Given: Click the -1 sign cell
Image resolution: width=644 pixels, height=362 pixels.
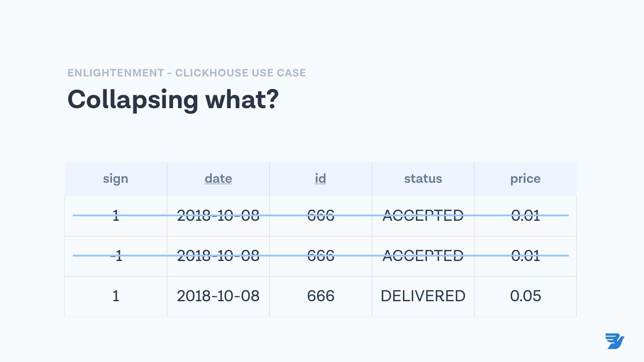Looking at the screenshot, I should click(x=116, y=256).
